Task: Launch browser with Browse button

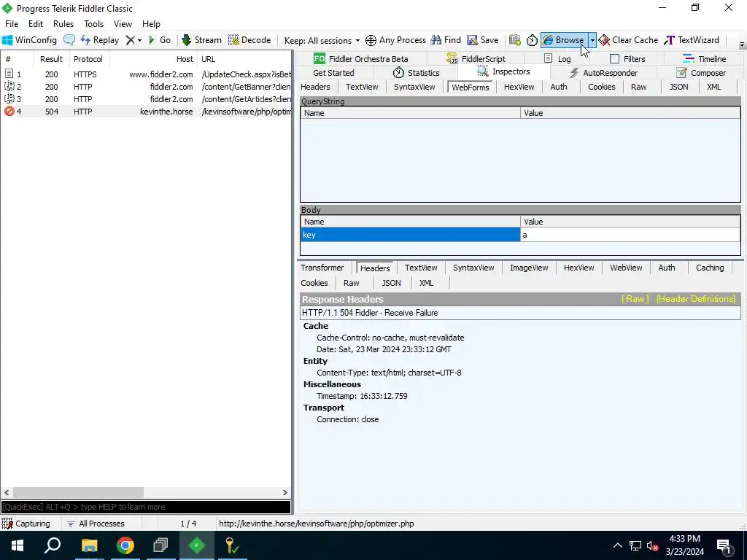Action: pyautogui.click(x=564, y=40)
